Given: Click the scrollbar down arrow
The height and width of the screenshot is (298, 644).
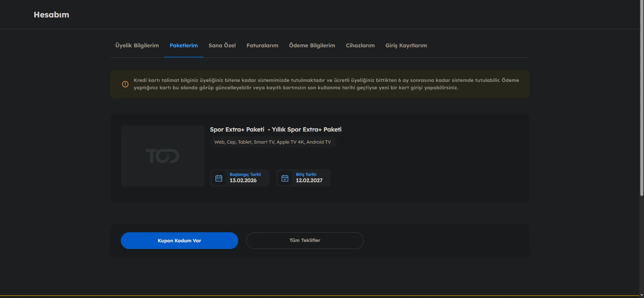Looking at the screenshot, I should tap(642, 295).
